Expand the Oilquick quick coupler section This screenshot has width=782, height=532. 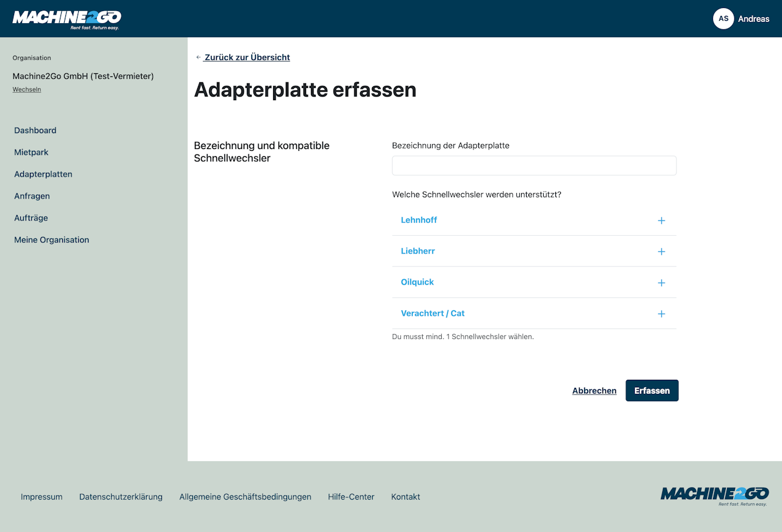tap(534, 282)
